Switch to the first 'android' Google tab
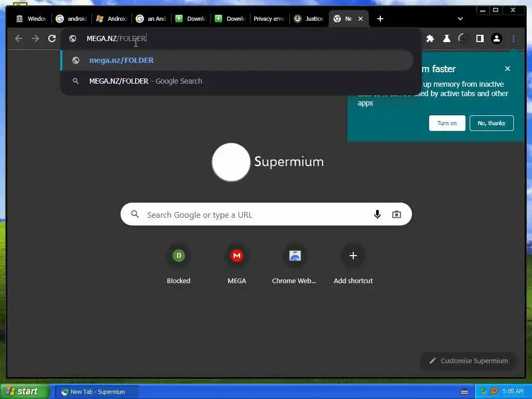The width and height of the screenshot is (532, 399). click(x=71, y=19)
